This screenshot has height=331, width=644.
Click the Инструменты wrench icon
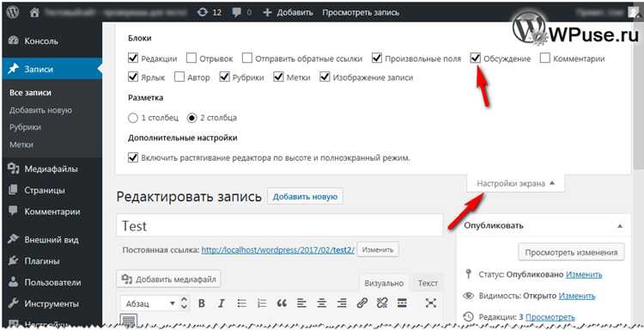coord(14,303)
